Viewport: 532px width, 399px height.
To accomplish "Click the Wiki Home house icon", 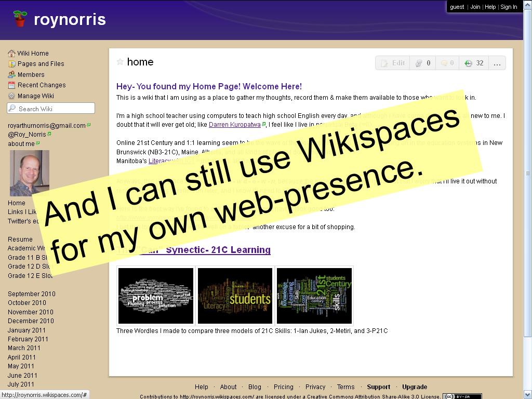I will point(11,54).
